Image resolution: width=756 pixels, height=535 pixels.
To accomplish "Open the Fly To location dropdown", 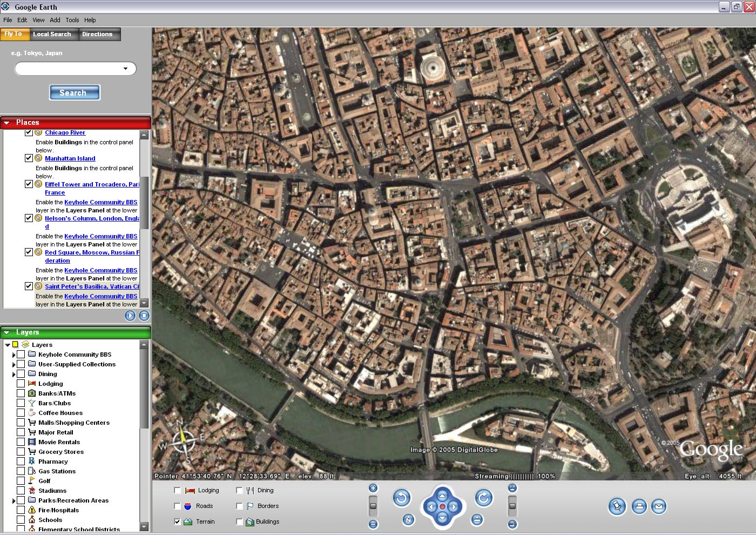I will point(125,69).
